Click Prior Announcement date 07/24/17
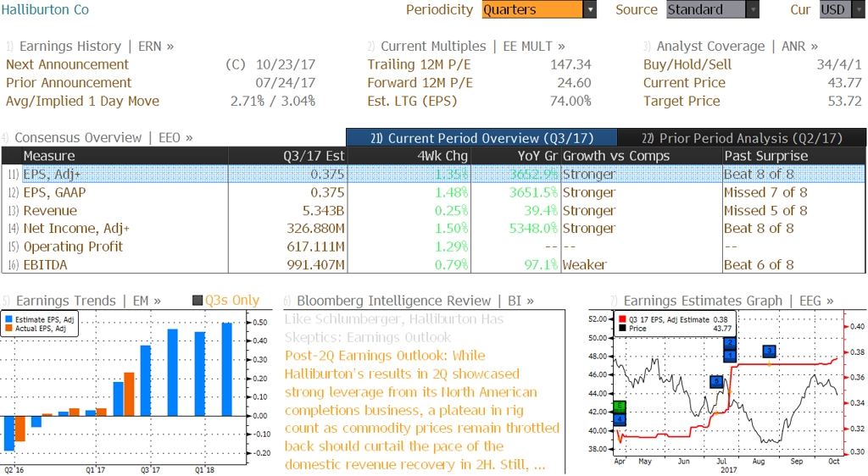 point(286,83)
